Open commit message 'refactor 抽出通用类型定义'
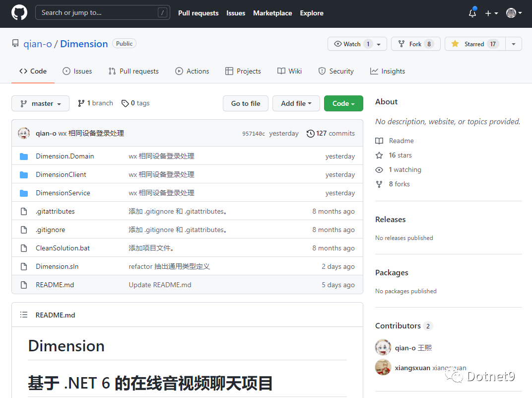This screenshot has height=398, width=532. 169,267
